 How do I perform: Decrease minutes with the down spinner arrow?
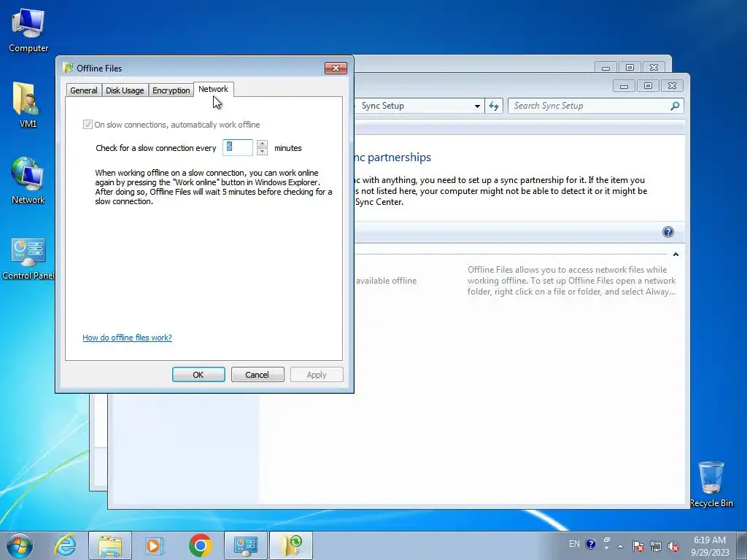click(262, 152)
